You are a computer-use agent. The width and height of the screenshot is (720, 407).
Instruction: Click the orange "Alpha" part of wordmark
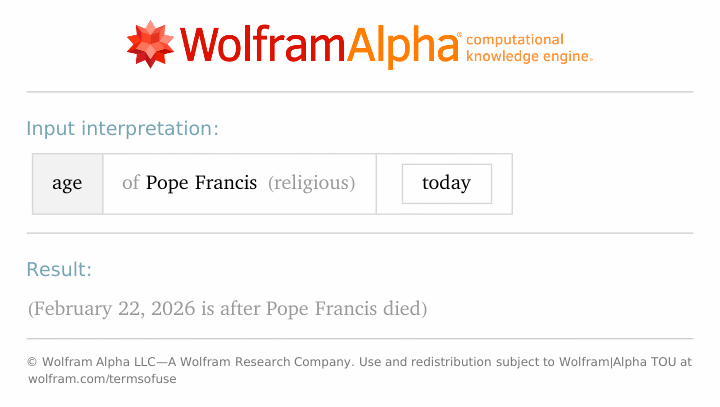coord(401,45)
